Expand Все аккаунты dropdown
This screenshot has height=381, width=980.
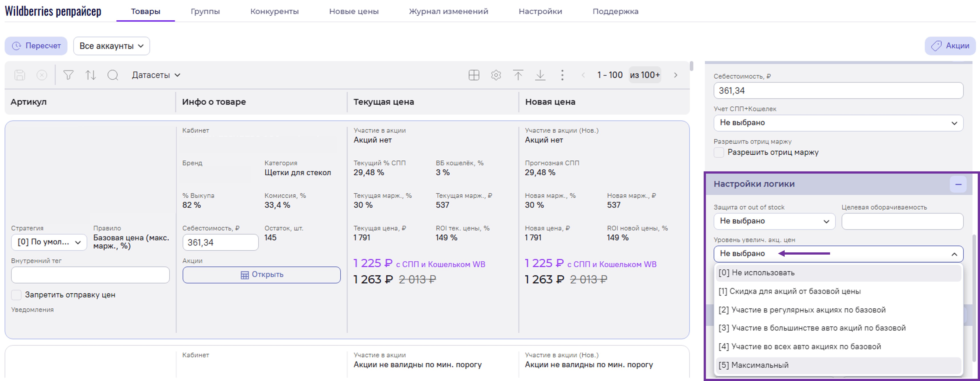click(x=111, y=46)
